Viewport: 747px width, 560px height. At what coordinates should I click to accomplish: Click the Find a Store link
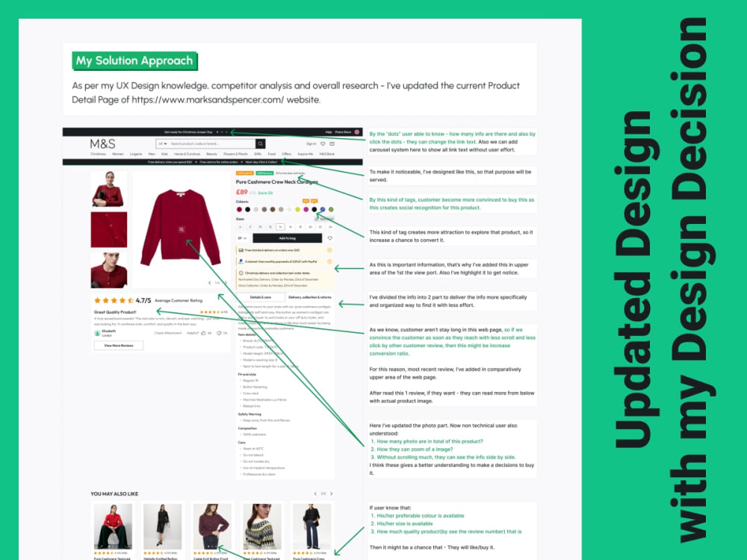[343, 132]
